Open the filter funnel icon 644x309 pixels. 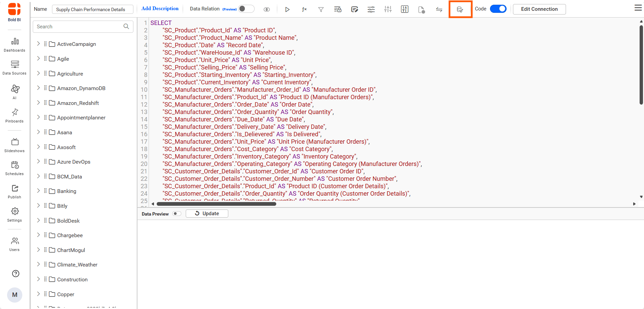click(x=321, y=9)
